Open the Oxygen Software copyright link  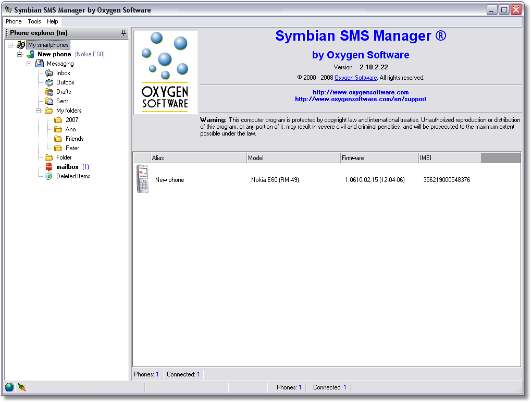pos(355,78)
